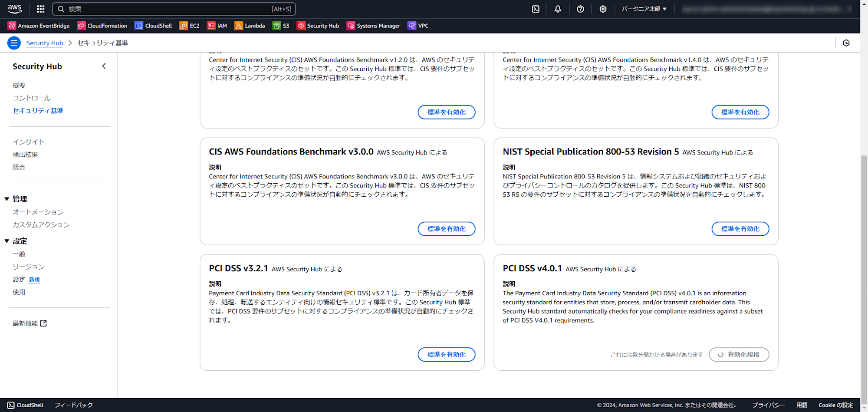The height and width of the screenshot is (412, 868).
Task: Select NIST Special Publication 800-53 Revision 5 title
Action: coord(591,152)
